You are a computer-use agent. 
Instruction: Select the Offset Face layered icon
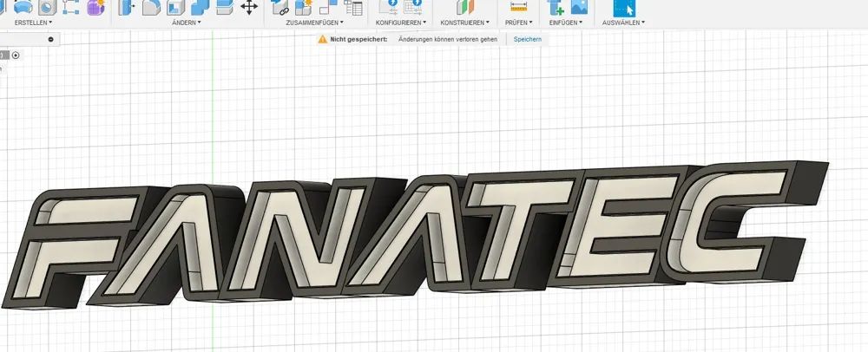coord(224,7)
